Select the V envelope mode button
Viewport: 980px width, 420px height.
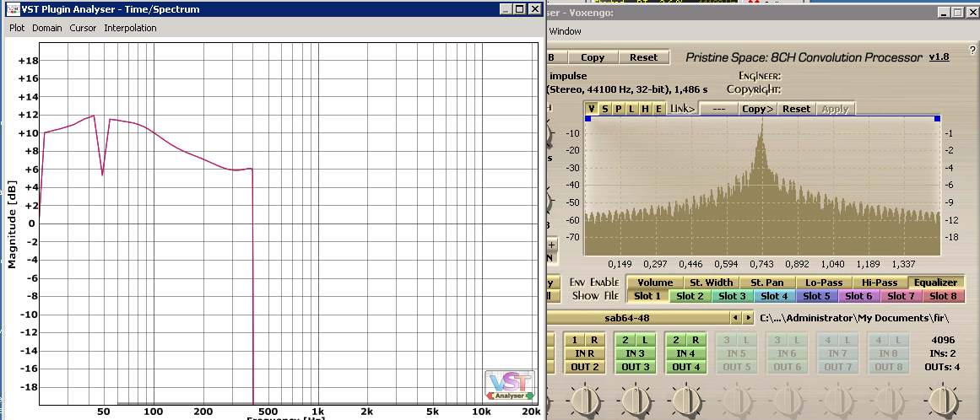[593, 109]
